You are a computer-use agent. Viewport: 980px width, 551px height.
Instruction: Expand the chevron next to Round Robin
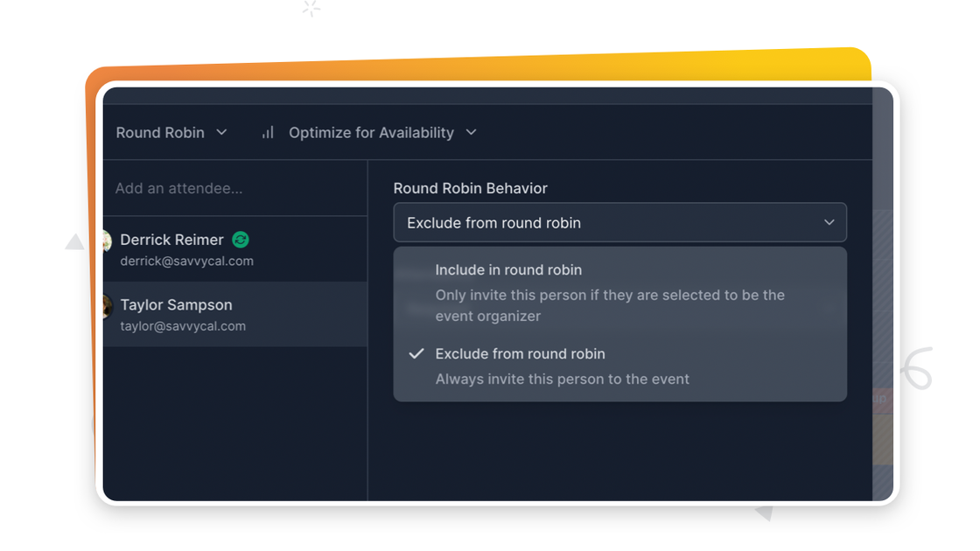coord(221,133)
